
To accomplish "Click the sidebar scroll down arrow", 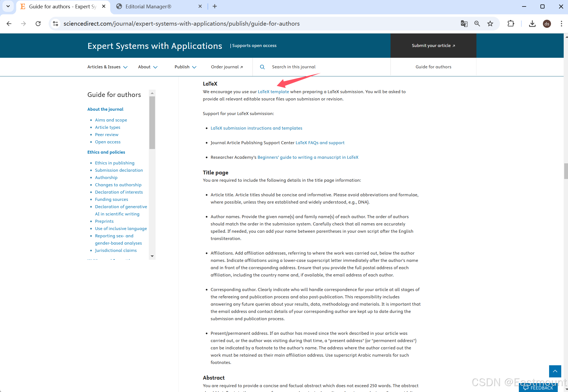I will click(x=152, y=256).
